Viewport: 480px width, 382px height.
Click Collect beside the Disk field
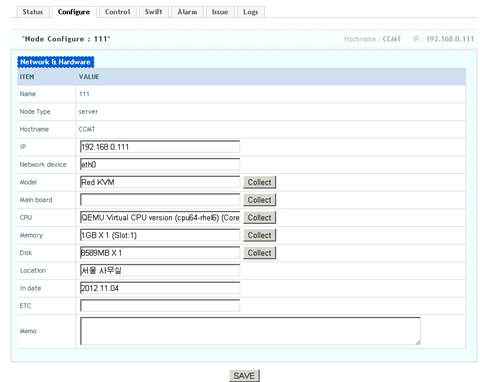pos(259,253)
